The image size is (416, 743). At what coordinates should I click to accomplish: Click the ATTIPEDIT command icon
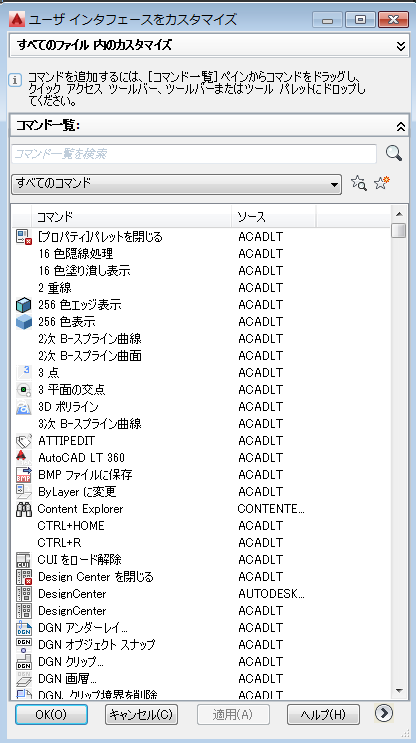[23, 441]
